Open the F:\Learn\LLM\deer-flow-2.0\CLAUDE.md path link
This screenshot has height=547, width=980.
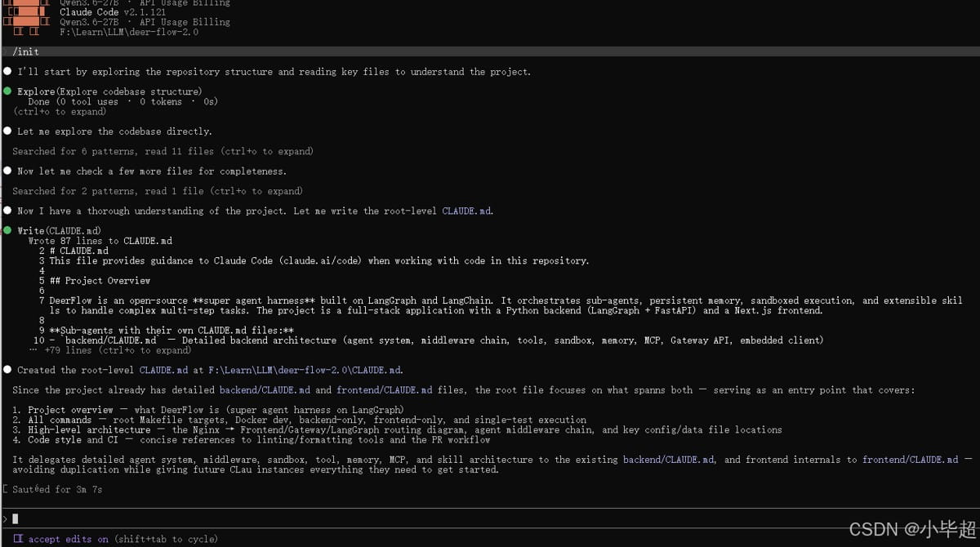(304, 370)
